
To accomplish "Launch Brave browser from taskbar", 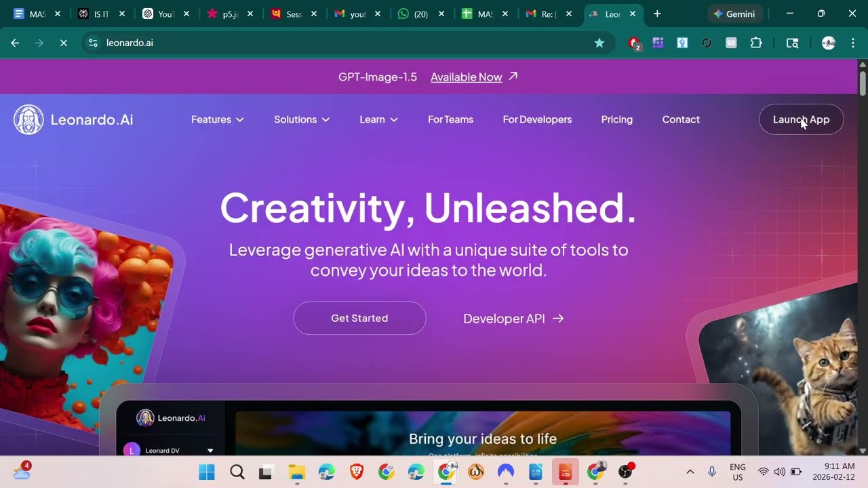I will pos(356,472).
